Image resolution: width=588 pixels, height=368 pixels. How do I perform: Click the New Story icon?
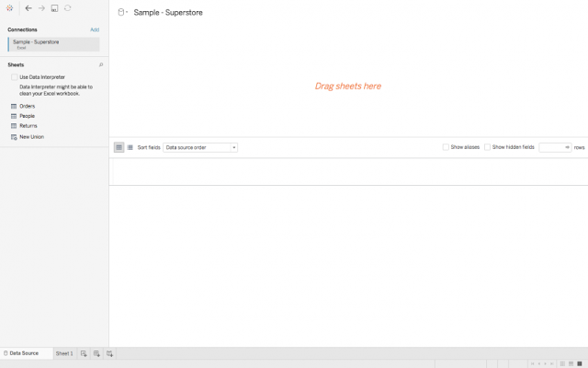pos(109,353)
